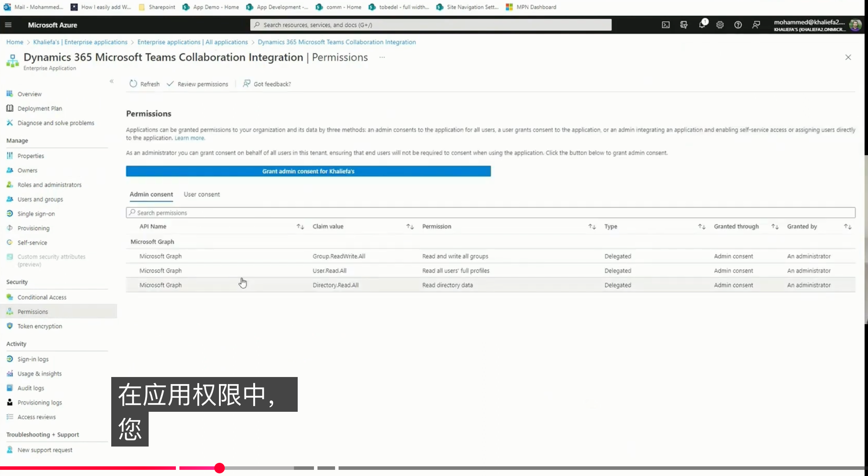Open the notifications bell icon
The image size is (868, 476).
[x=702, y=25]
